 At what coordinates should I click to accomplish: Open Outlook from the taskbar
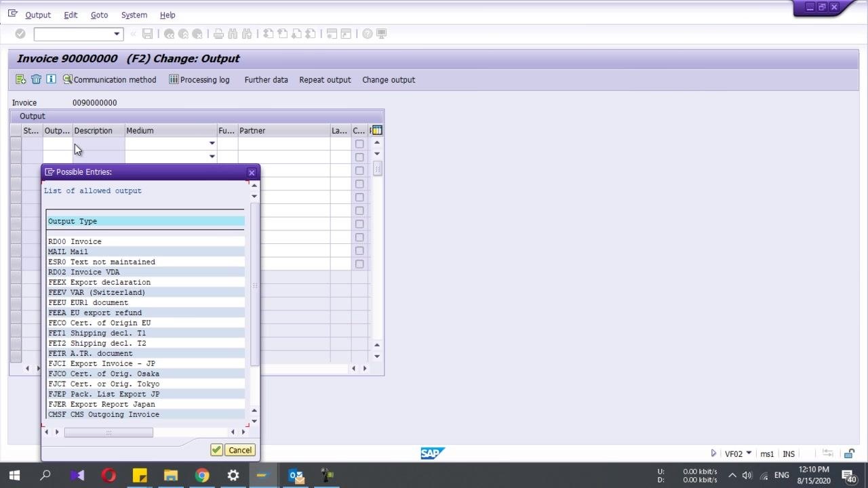coord(296,475)
